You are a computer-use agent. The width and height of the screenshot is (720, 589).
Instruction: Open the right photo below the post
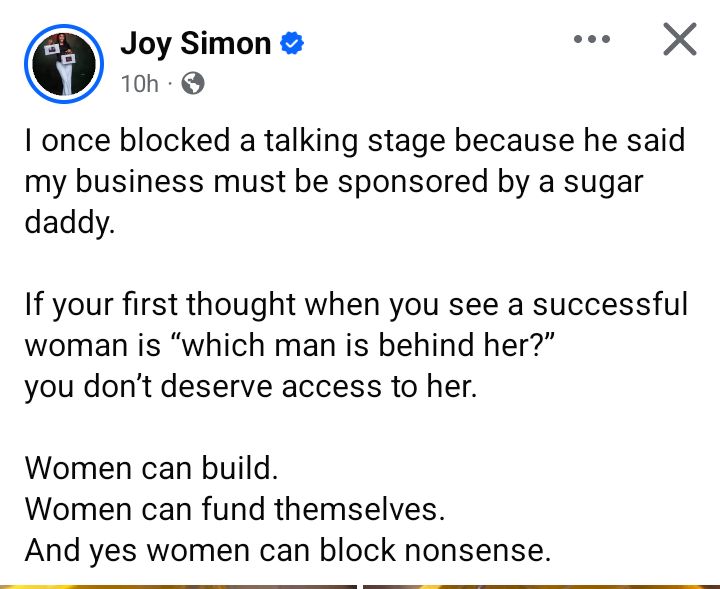click(x=540, y=586)
